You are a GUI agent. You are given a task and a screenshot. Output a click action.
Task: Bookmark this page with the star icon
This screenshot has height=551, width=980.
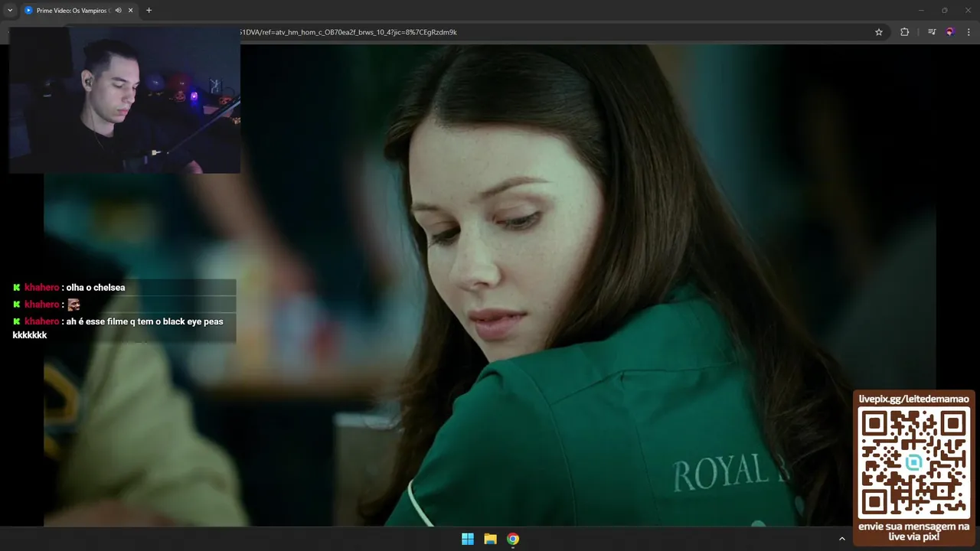(879, 32)
